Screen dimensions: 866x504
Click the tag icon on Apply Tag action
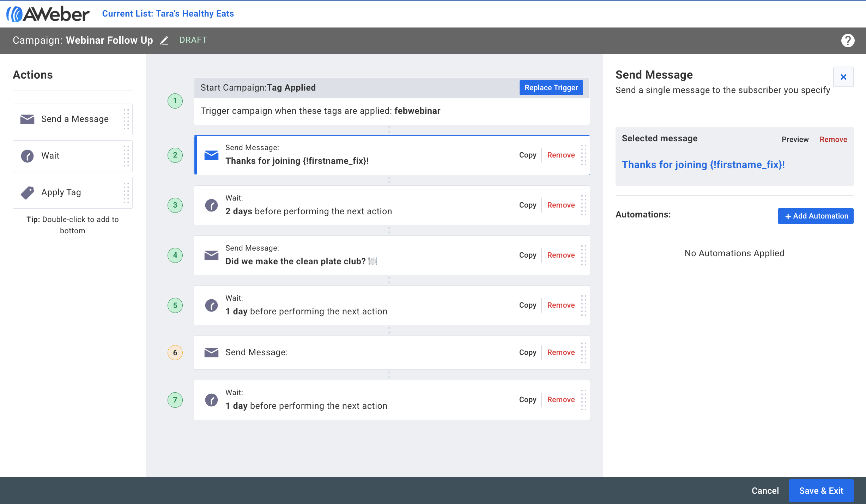pyautogui.click(x=27, y=192)
